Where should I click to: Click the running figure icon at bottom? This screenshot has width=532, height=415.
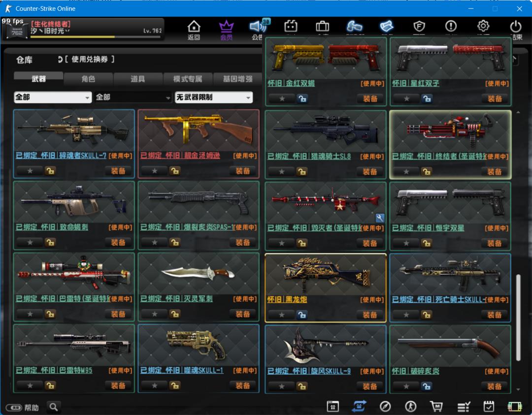click(410, 406)
